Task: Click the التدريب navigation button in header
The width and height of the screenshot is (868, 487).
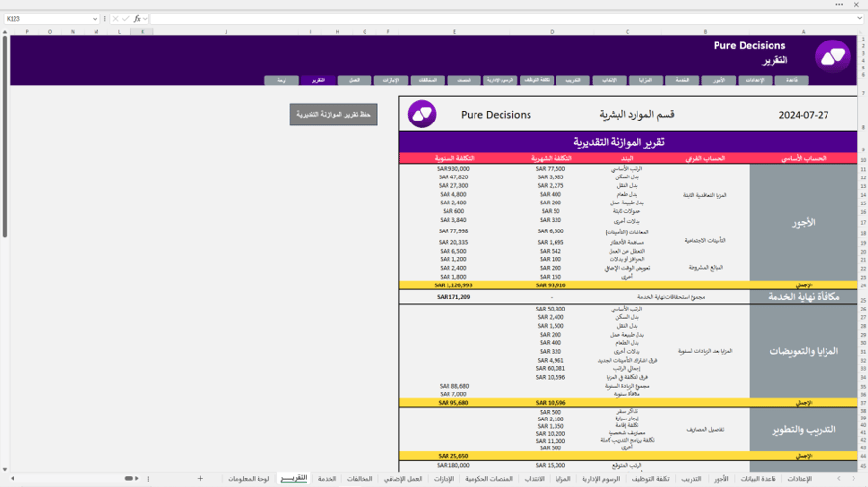Action: pyautogui.click(x=572, y=80)
